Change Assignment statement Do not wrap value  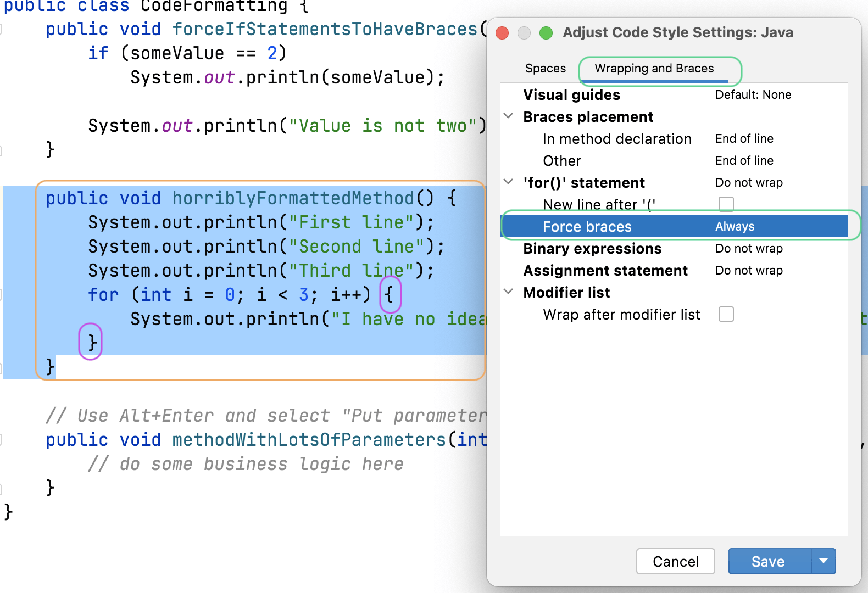tap(749, 271)
